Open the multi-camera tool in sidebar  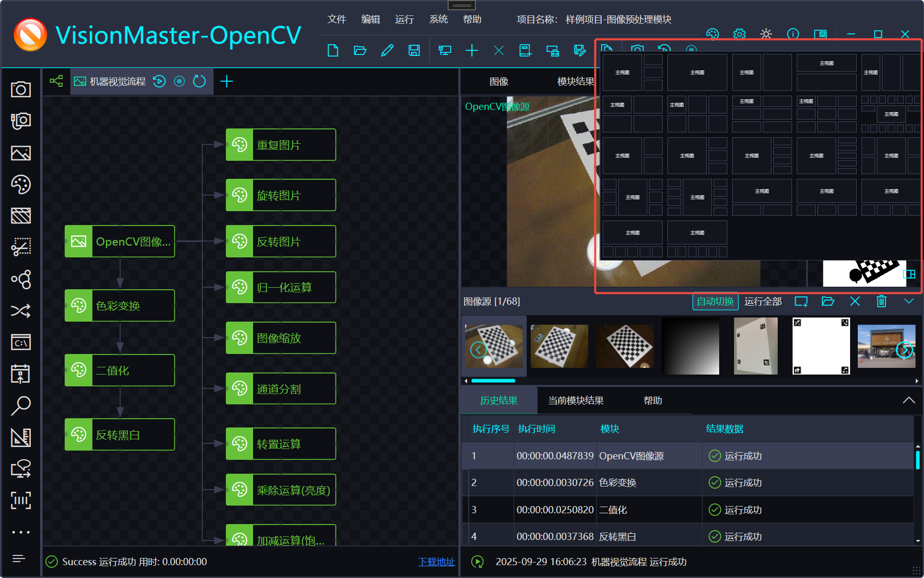click(x=21, y=121)
